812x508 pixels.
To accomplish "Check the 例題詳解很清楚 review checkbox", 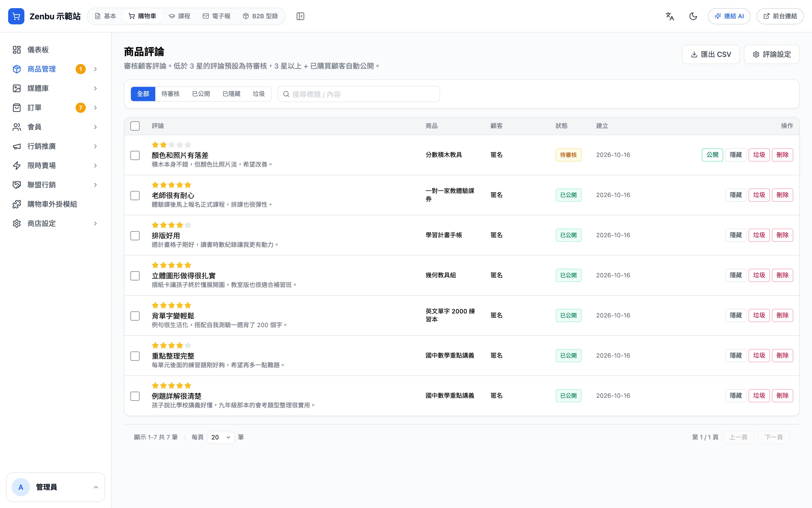I will pos(135,396).
